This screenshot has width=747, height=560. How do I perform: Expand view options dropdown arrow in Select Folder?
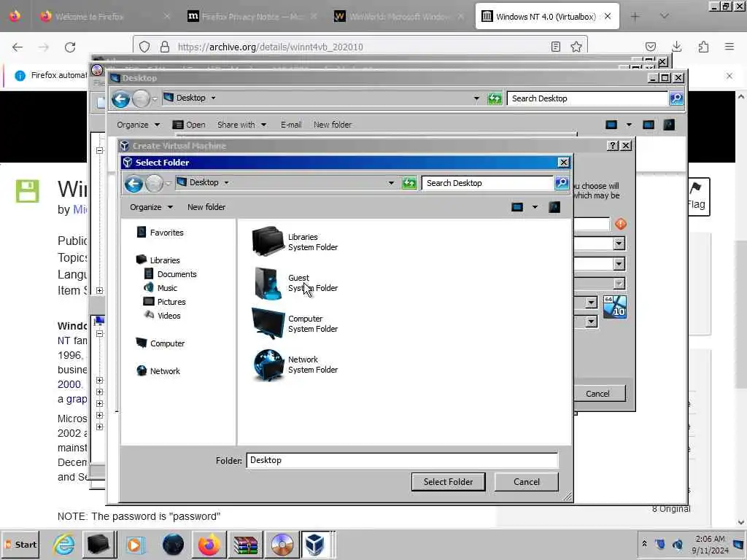[x=535, y=207]
